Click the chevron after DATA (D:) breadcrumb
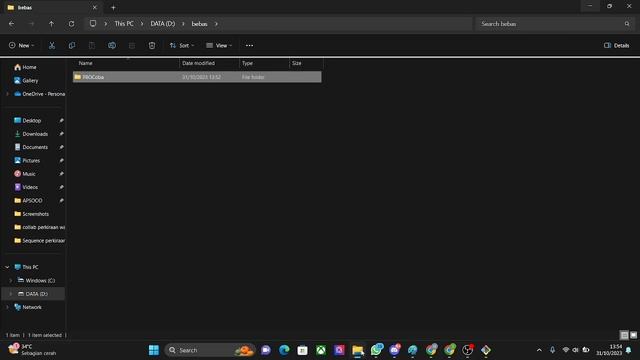 pos(183,24)
